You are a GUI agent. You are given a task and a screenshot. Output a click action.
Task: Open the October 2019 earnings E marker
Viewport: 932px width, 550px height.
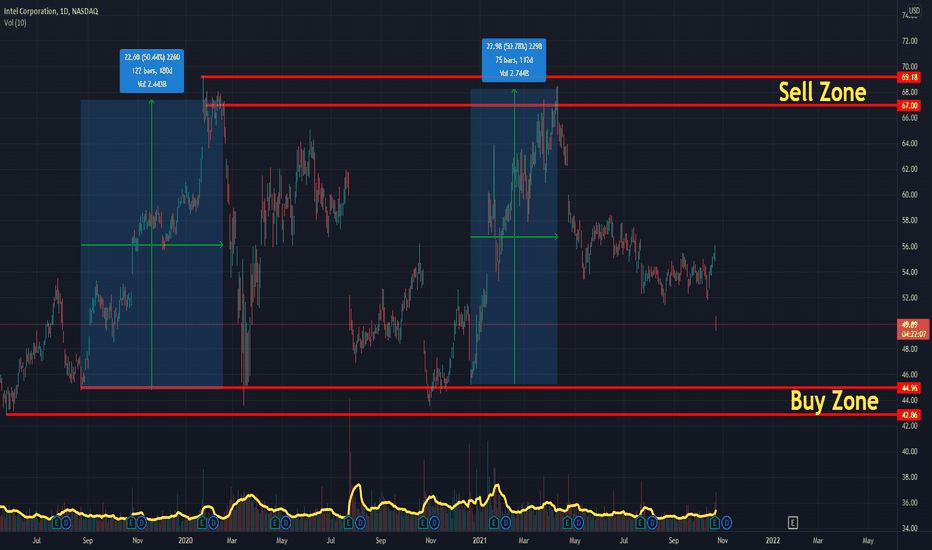[131, 523]
